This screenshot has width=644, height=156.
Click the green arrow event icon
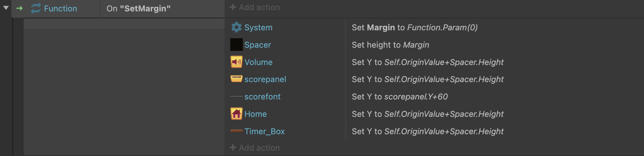pos(20,9)
